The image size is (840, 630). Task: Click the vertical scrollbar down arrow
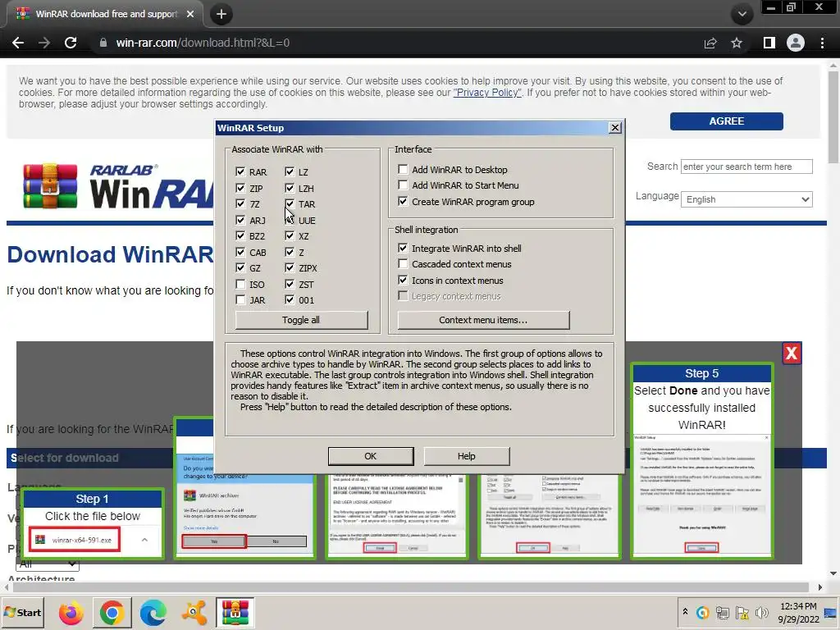833,573
